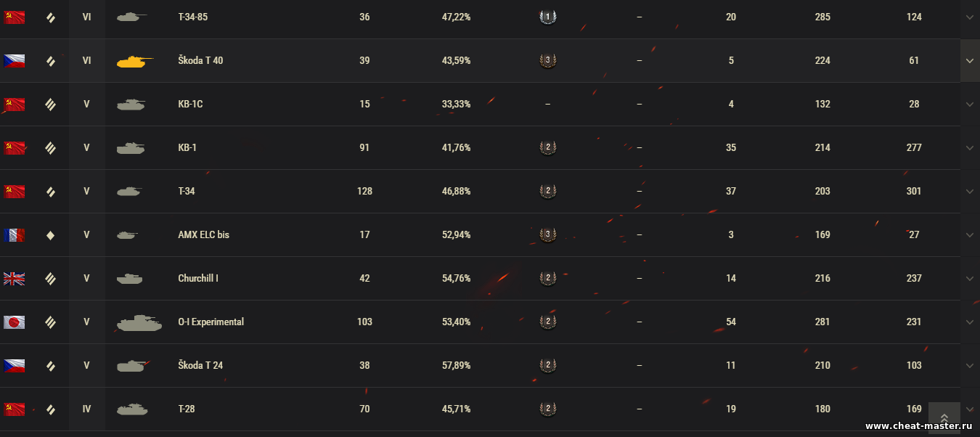
Task: Click the British flag beside Churchill I
Action: [15, 279]
